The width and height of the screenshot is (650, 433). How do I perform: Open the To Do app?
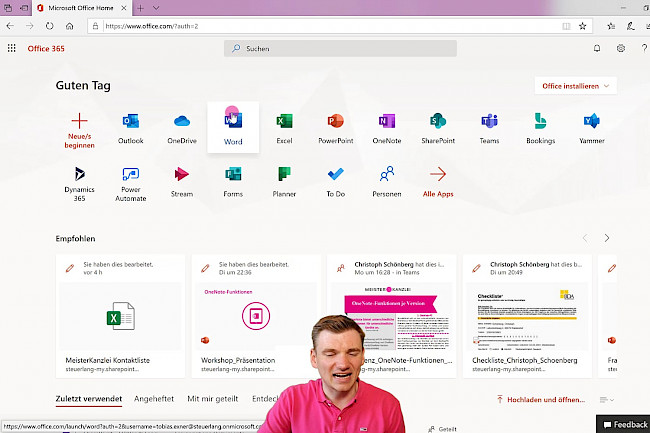point(336,181)
